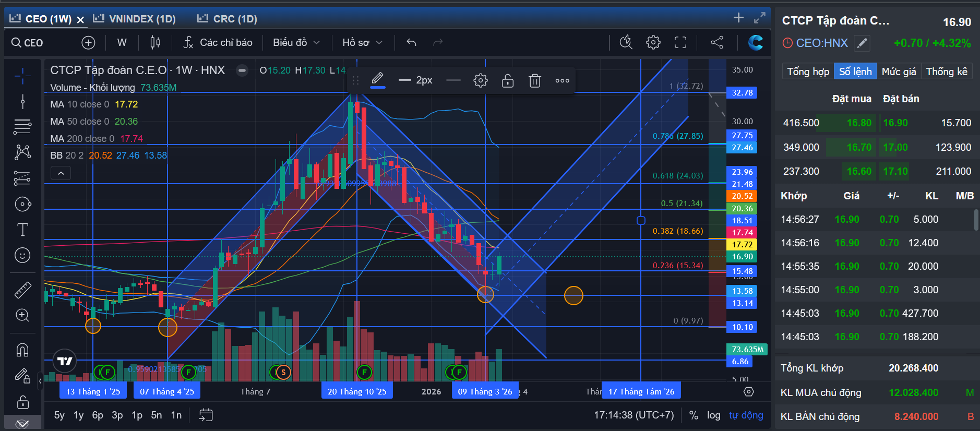Select the crosshair cursor tool
Screen dimensions: 980x431
pyautogui.click(x=22, y=76)
